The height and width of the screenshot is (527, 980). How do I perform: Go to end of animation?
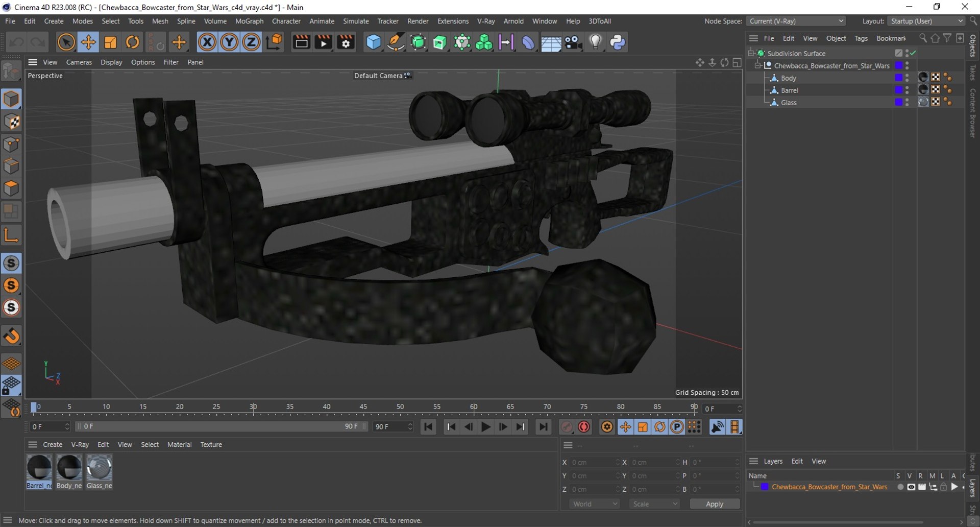pyautogui.click(x=544, y=427)
